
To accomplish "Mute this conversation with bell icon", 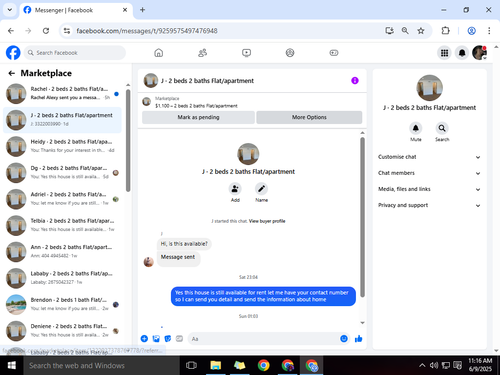I will (x=416, y=128).
